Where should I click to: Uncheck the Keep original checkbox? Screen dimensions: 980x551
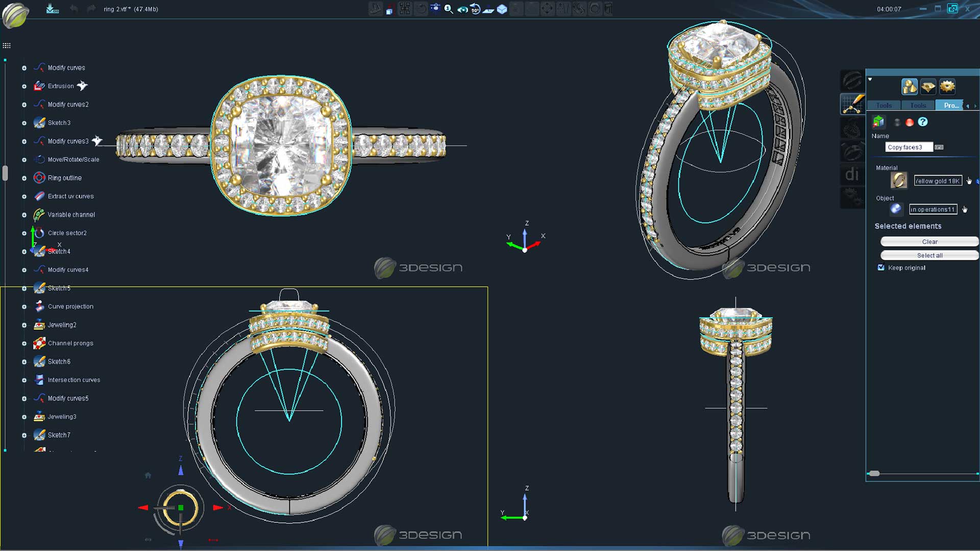[881, 267]
